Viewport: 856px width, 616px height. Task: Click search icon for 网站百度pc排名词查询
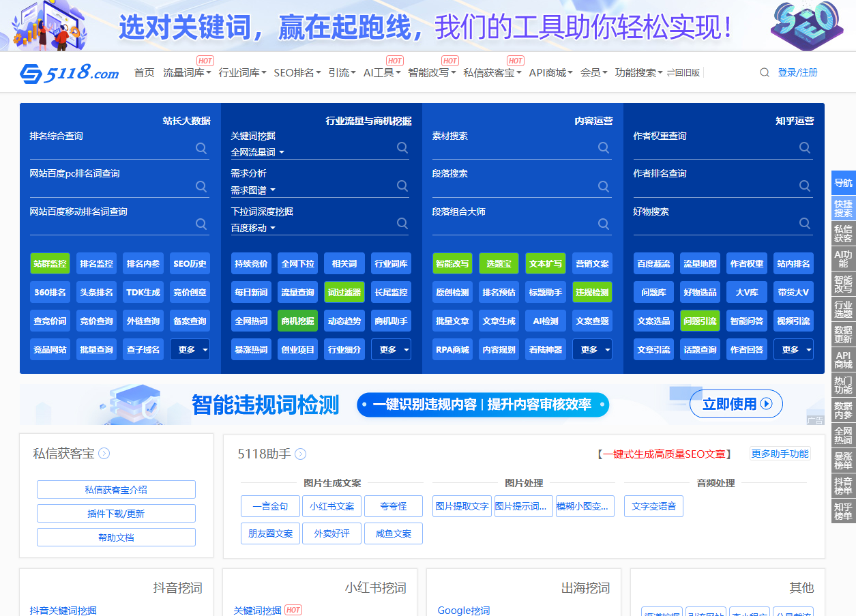pyautogui.click(x=201, y=186)
